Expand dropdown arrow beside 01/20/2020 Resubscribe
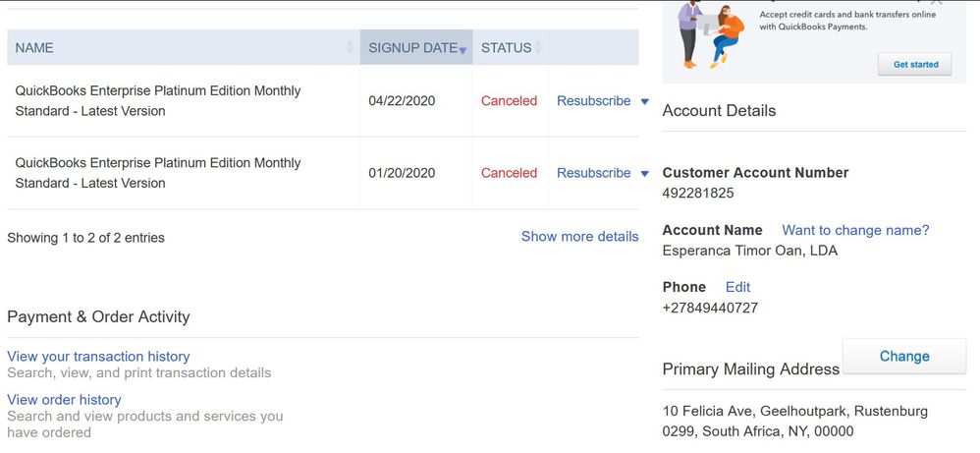980x453 pixels. [644, 173]
